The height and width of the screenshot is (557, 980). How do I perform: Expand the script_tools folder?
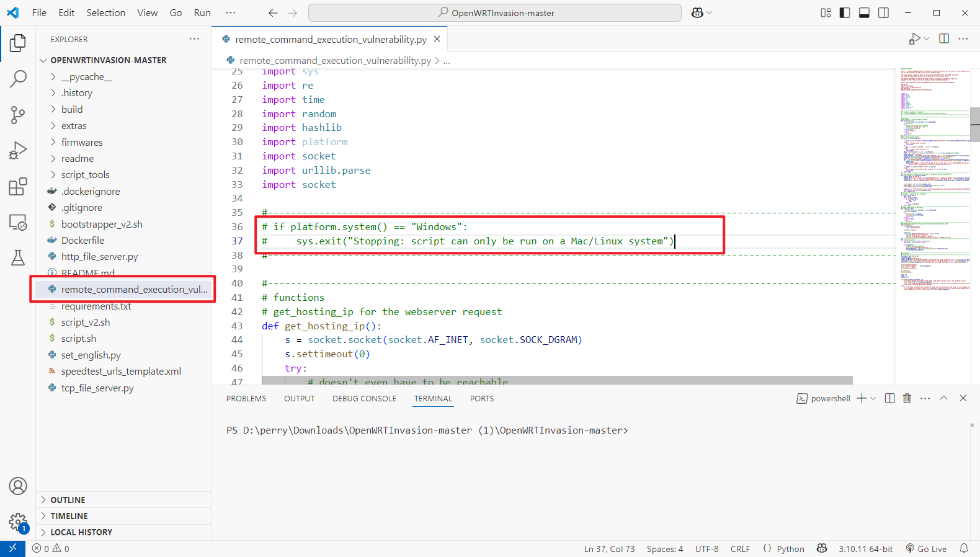point(123,175)
